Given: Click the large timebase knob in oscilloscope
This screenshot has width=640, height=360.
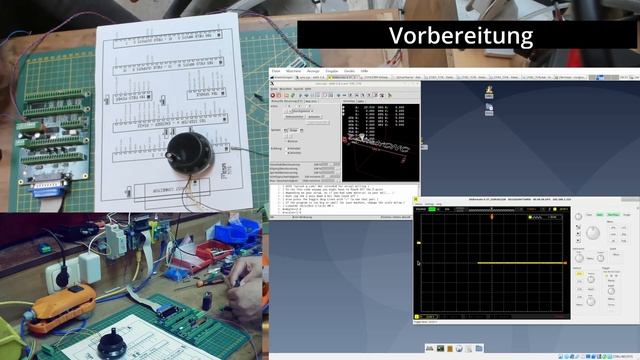Looking at the screenshot, I should click(593, 233).
